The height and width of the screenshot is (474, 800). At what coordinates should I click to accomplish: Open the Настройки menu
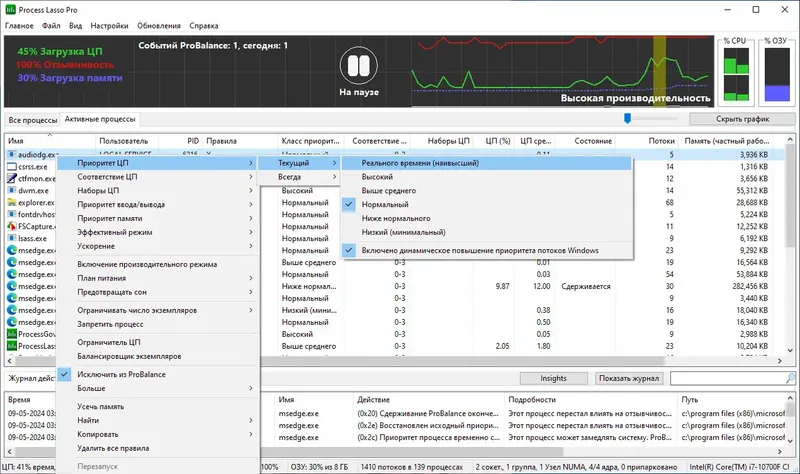pos(109,26)
